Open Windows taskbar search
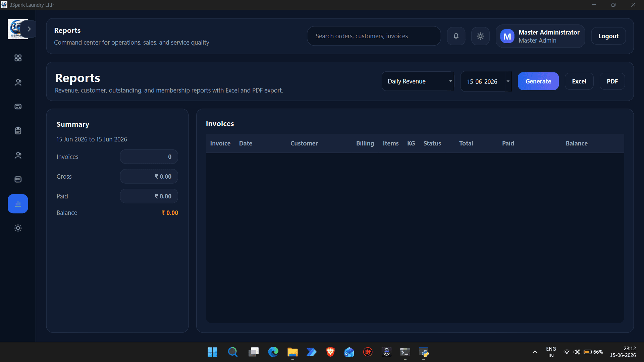The image size is (644, 362). (232, 352)
